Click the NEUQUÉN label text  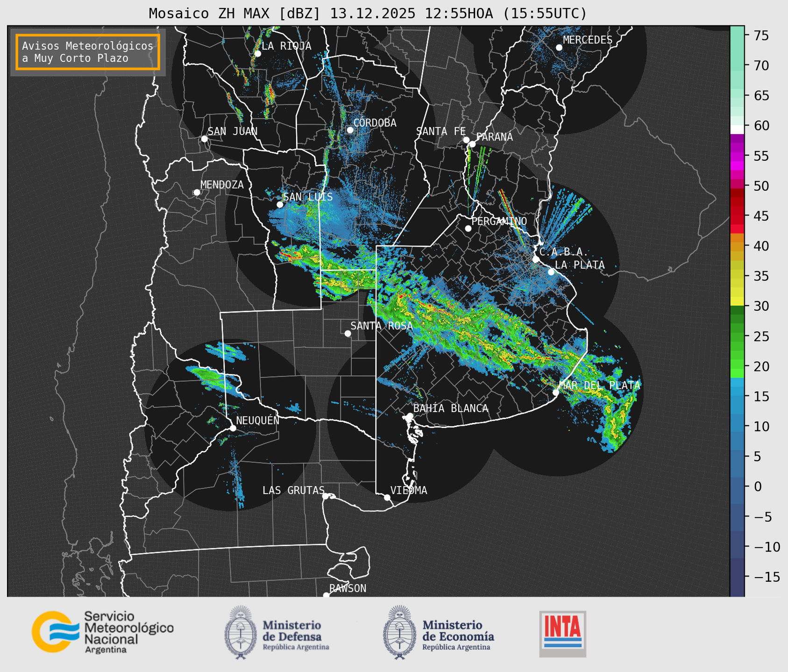click(x=257, y=421)
